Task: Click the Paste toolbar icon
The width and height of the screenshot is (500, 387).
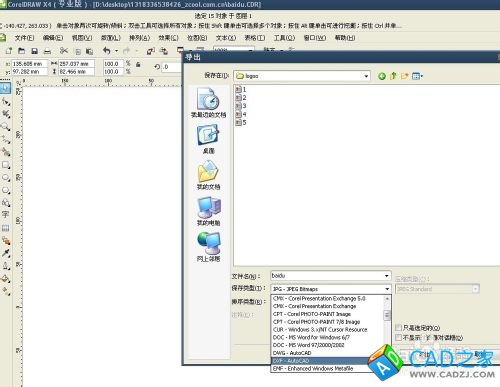Action: 89,51
